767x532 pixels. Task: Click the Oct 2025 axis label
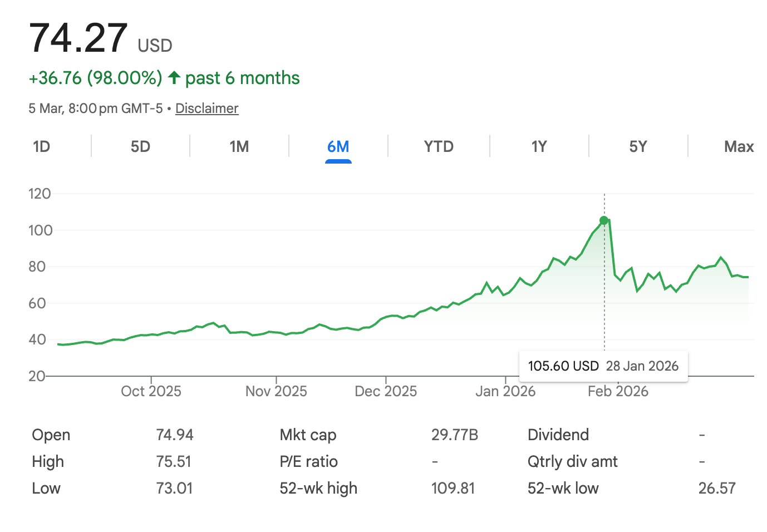(x=151, y=391)
